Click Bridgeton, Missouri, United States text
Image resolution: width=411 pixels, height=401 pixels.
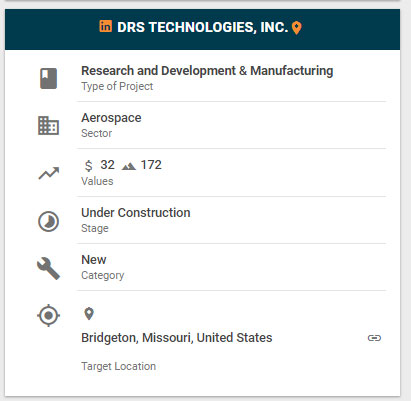(x=177, y=338)
